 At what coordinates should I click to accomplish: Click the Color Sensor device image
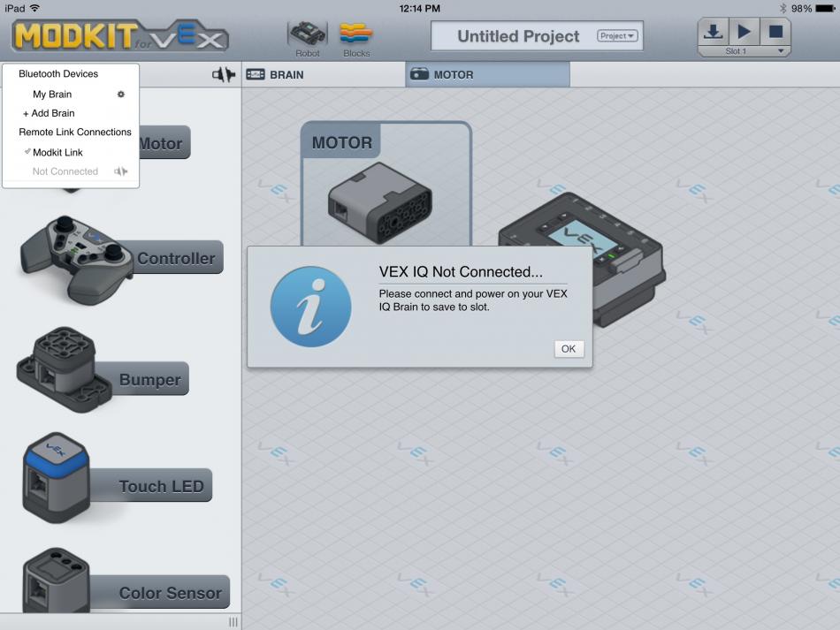tap(56, 581)
